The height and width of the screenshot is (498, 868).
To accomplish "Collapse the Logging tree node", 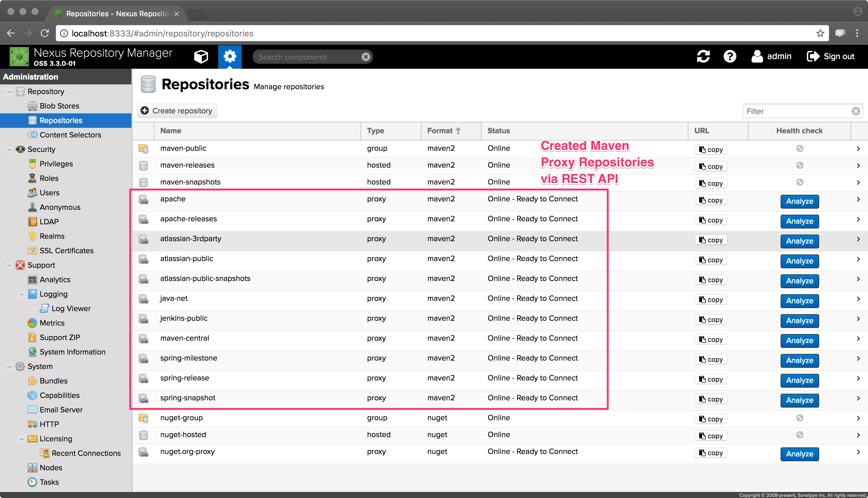I will 21,294.
